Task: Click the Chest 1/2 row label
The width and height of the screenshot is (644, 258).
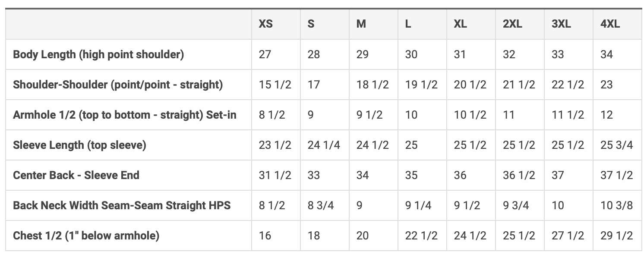Action: pos(86,236)
